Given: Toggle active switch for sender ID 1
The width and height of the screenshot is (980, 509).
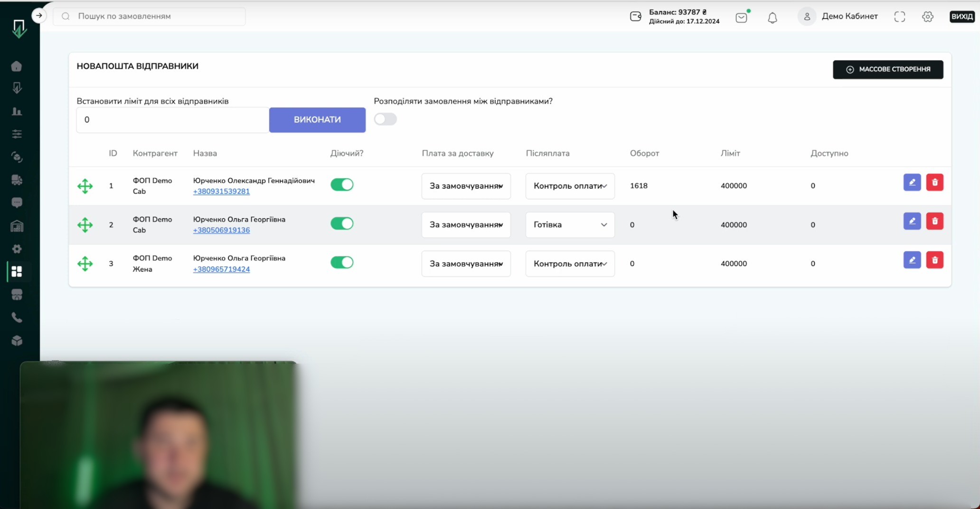Looking at the screenshot, I should click(x=342, y=184).
